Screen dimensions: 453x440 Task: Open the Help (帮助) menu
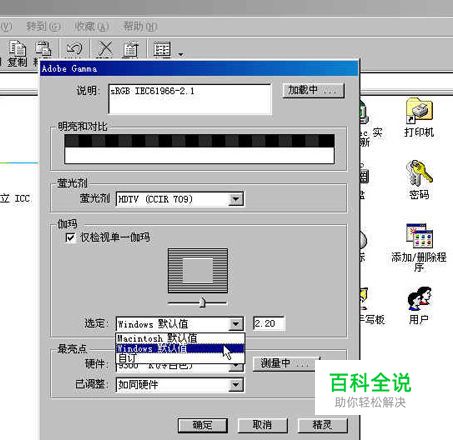click(x=140, y=26)
